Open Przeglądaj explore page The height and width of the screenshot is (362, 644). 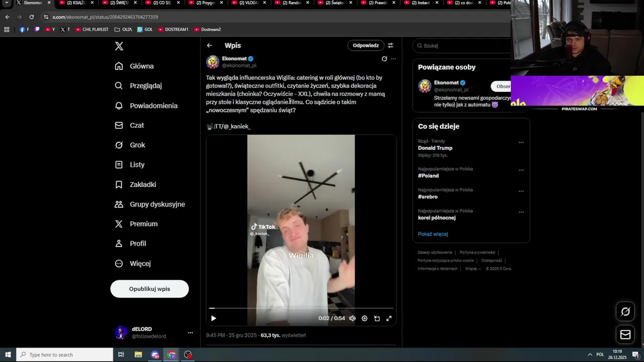click(x=138, y=85)
